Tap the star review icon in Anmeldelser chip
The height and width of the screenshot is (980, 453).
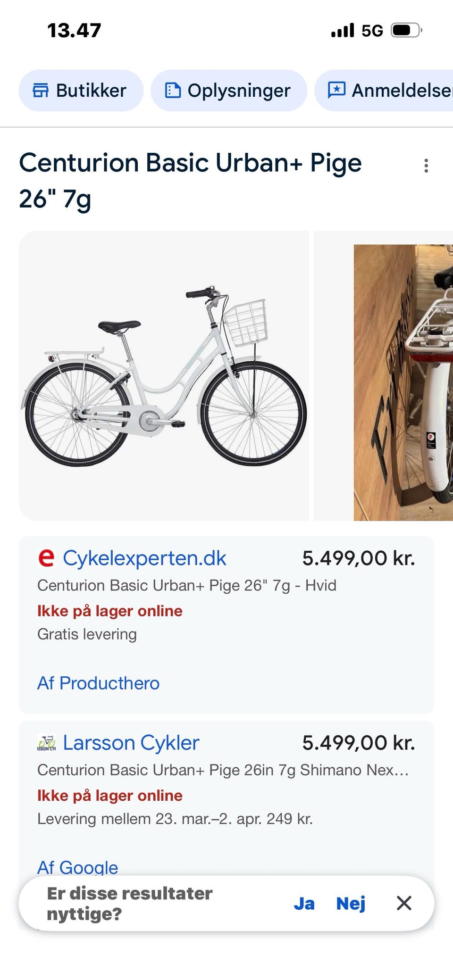click(336, 90)
